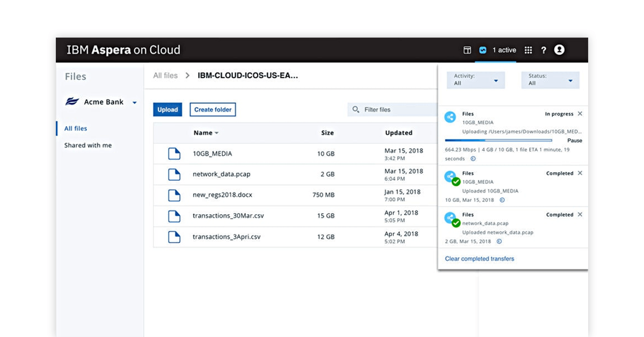The image size is (644, 337).
Task: Click IBM-CLOUD-ICOS-US-EA breadcrumb
Action: pos(248,76)
